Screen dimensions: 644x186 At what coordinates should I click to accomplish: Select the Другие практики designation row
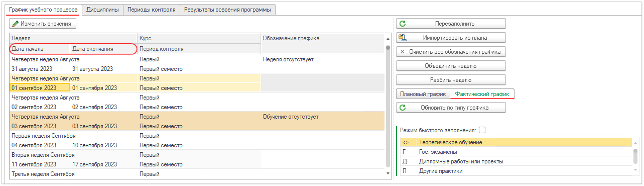(x=516, y=171)
